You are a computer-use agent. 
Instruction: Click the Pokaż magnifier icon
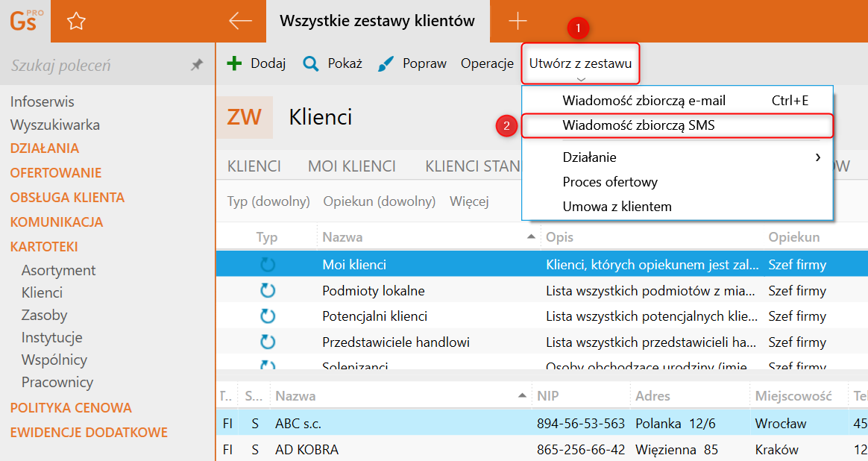point(310,63)
